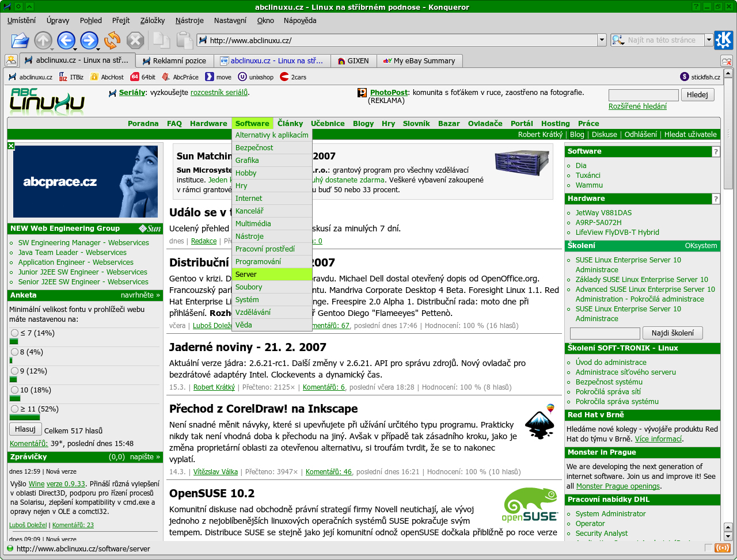Stop loading with the X toolbar icon
Screen dimensions: 737x560
(135, 40)
